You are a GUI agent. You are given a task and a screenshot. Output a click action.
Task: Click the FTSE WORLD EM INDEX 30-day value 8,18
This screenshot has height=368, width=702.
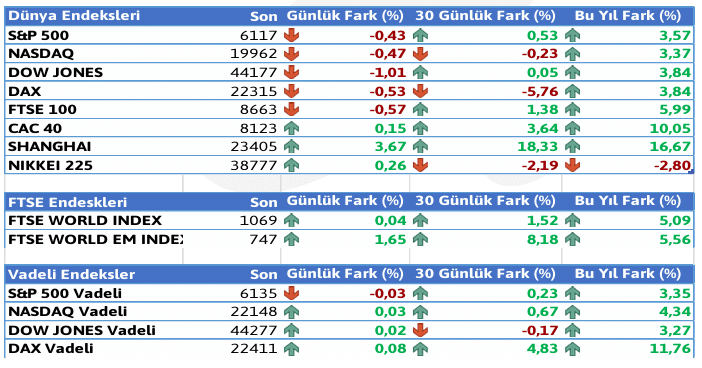coord(543,240)
